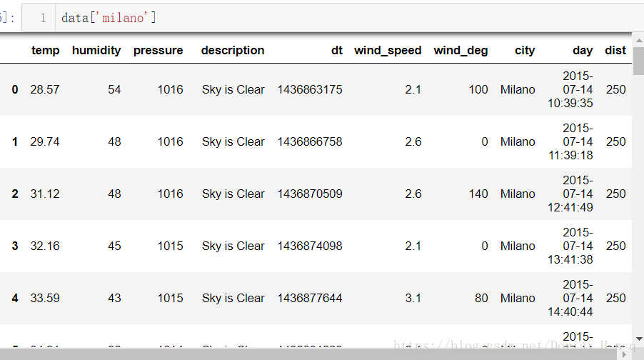Select the humidity column header
644x360 pixels.
(x=96, y=50)
